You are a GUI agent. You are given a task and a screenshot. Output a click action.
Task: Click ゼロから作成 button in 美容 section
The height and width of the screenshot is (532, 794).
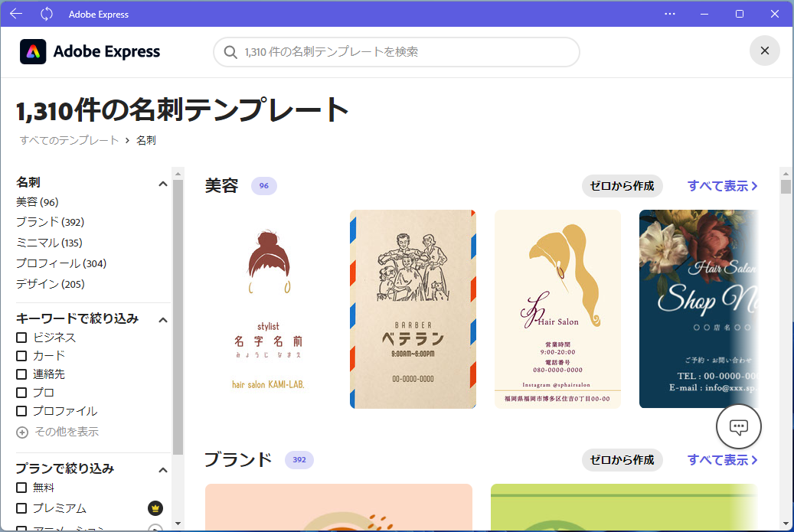point(622,186)
